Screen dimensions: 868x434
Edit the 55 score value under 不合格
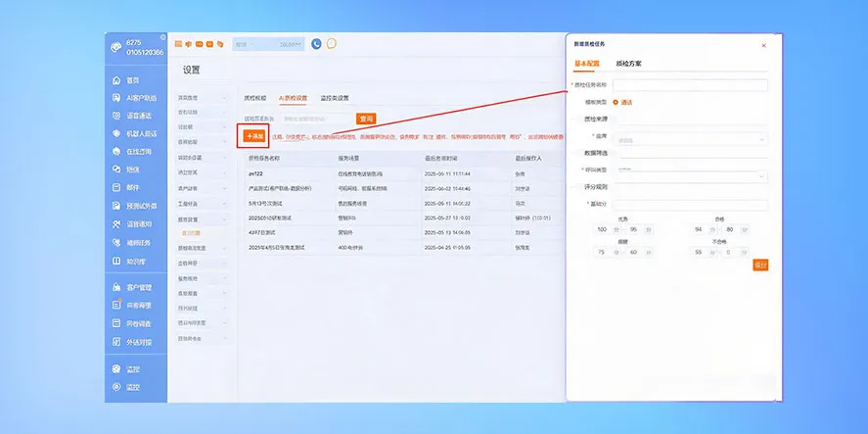[699, 252]
